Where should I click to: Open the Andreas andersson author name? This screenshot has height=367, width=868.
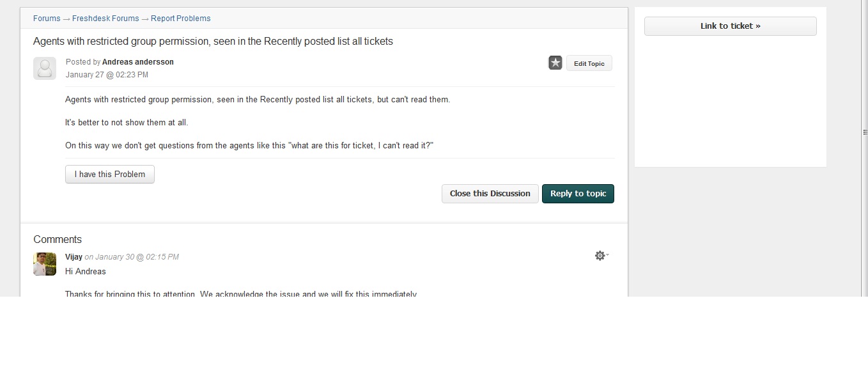coord(138,62)
